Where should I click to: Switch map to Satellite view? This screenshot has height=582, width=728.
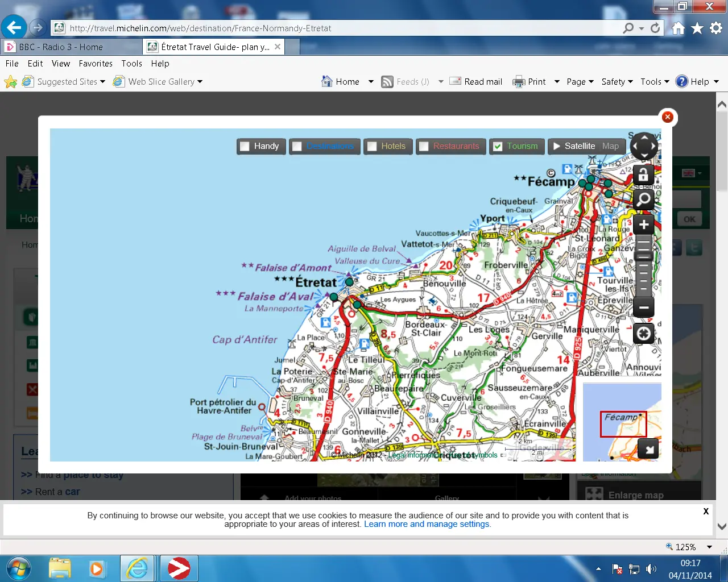click(x=580, y=146)
